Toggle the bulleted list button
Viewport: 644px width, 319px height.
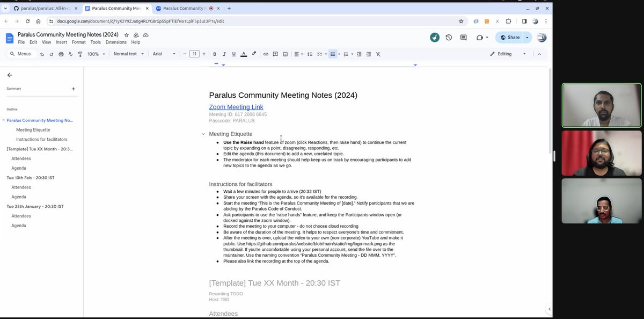(333, 54)
